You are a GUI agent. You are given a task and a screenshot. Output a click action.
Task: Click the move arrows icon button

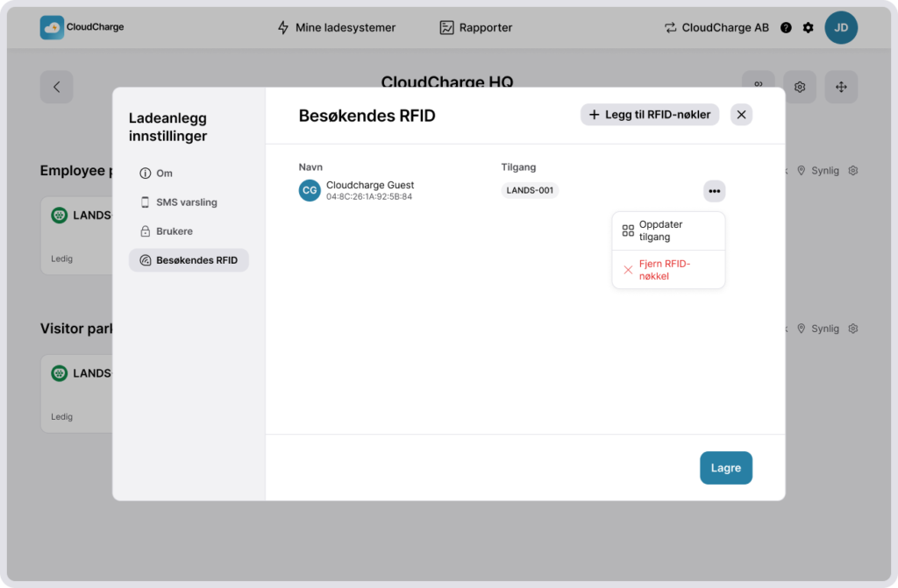[840, 87]
